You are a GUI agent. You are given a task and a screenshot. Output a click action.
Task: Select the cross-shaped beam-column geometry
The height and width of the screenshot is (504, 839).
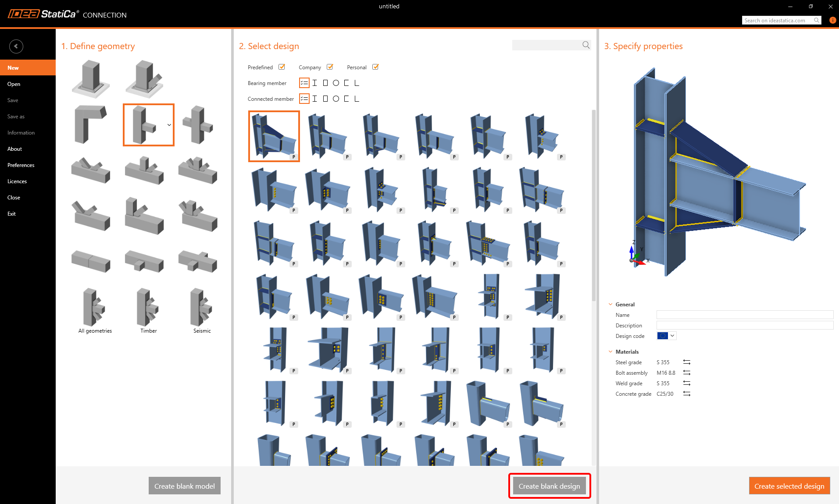[x=198, y=124]
